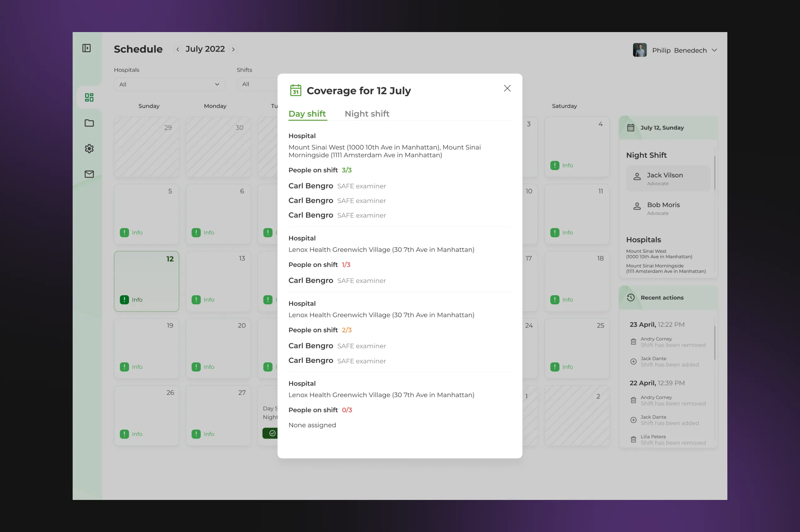Click the Recent actions history icon

(x=631, y=297)
